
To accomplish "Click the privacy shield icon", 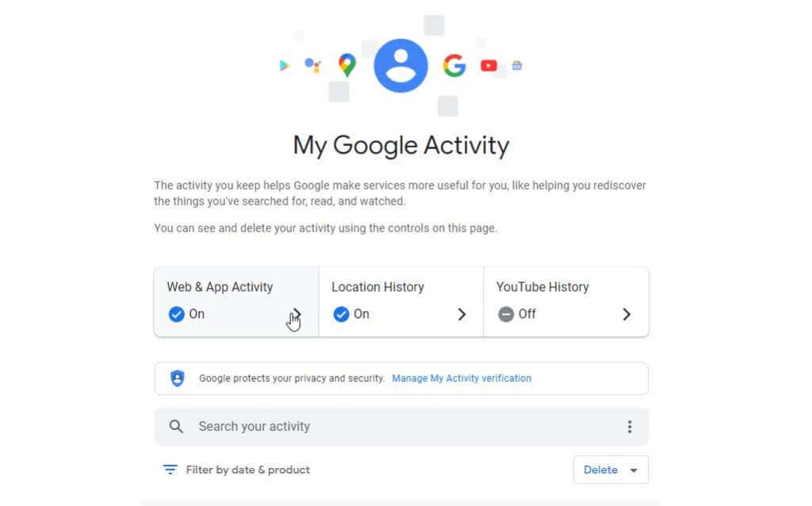I will click(x=177, y=378).
